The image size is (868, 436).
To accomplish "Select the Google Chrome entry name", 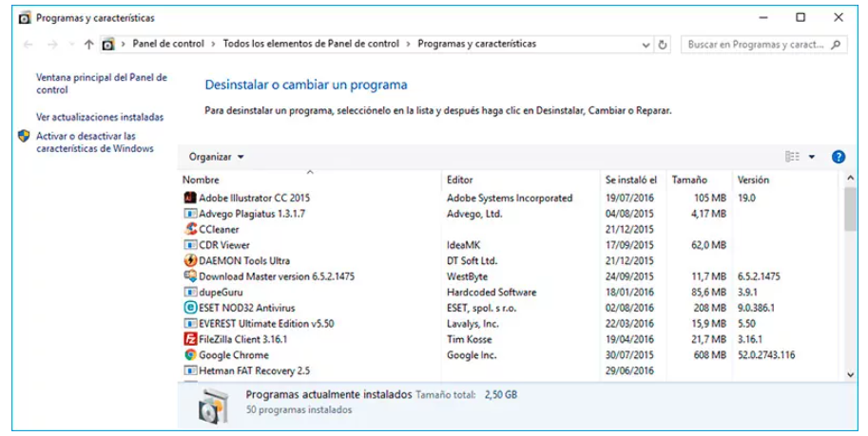I will (234, 355).
